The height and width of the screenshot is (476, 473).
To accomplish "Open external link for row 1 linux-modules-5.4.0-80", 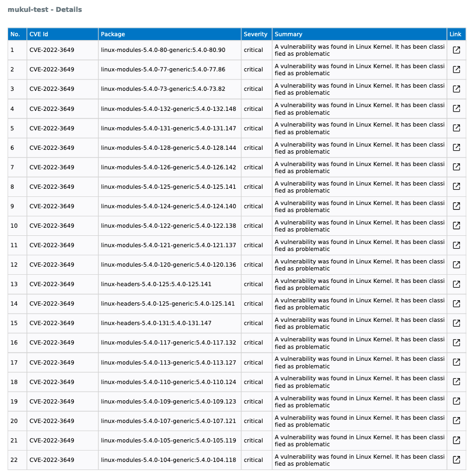I will [x=456, y=50].
